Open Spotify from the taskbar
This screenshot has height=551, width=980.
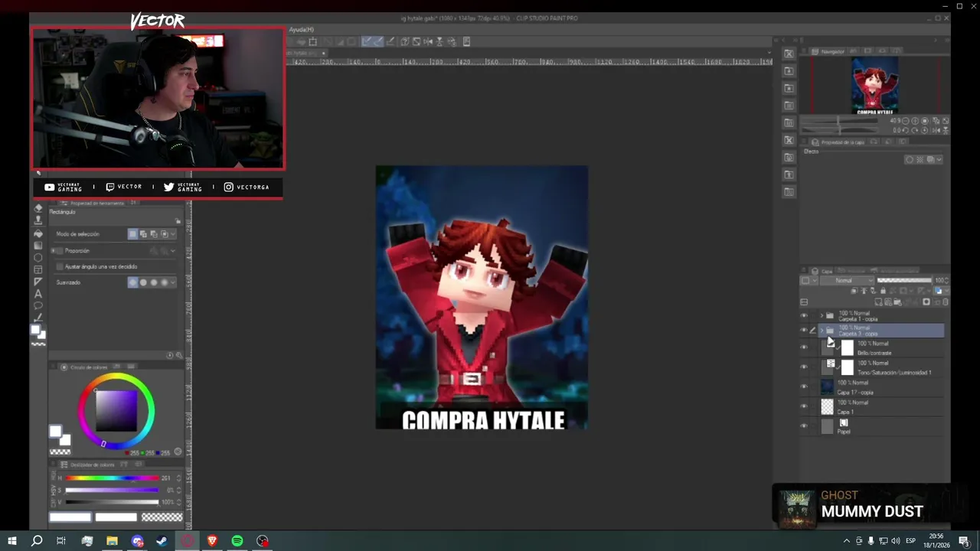point(237,541)
